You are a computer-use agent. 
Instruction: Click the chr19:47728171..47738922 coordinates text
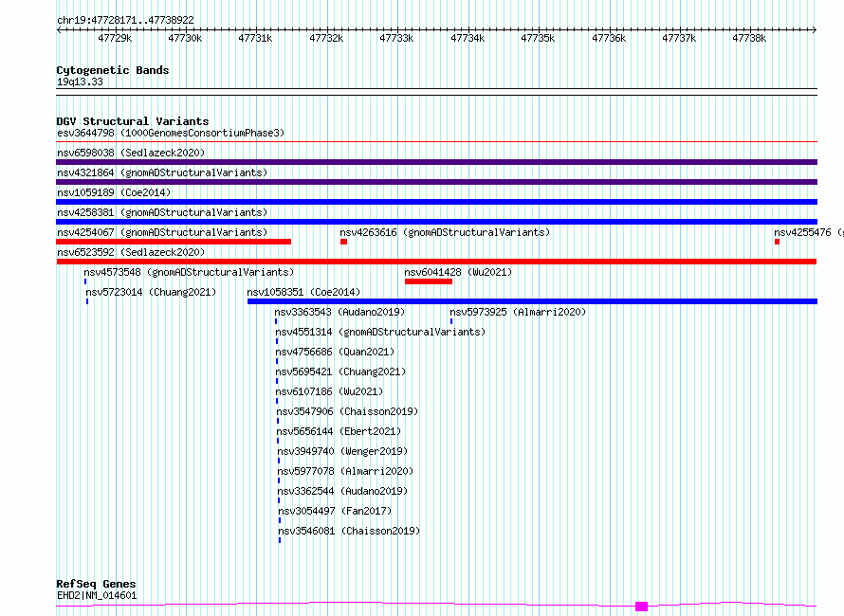pyautogui.click(x=125, y=20)
